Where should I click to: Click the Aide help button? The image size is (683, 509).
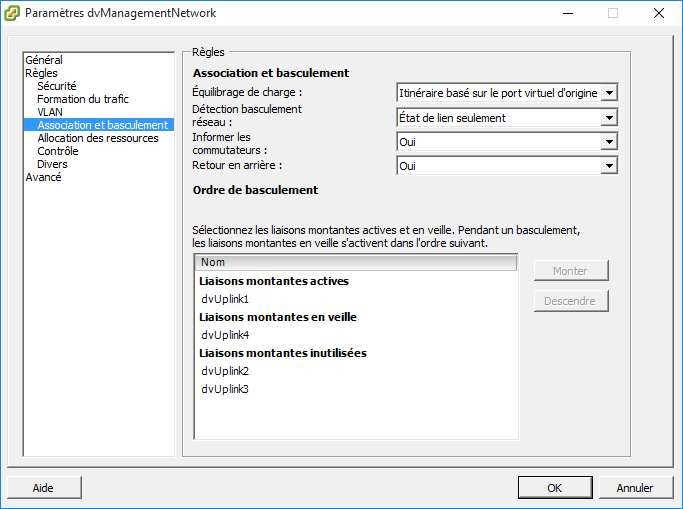(x=43, y=488)
